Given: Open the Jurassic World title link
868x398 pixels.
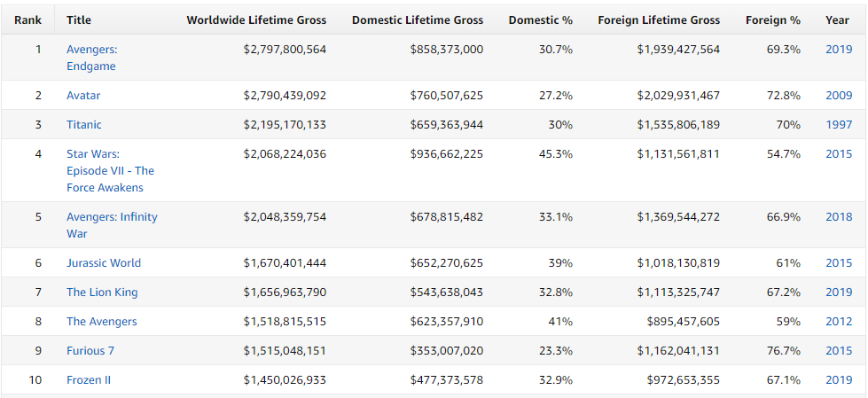Looking at the screenshot, I should [104, 263].
